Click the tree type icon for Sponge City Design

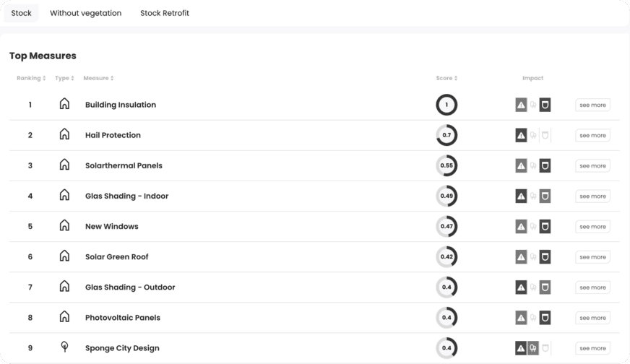tap(64, 347)
